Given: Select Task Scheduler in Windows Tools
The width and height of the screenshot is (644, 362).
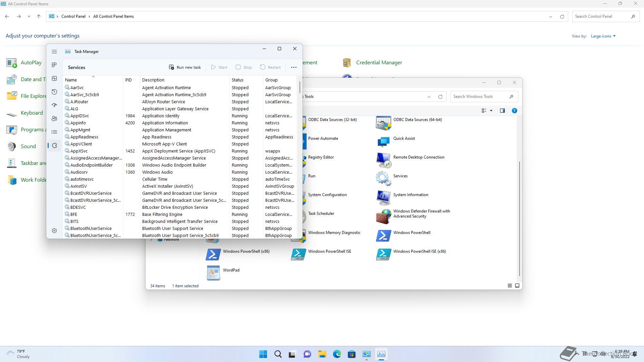Looking at the screenshot, I should 321,214.
